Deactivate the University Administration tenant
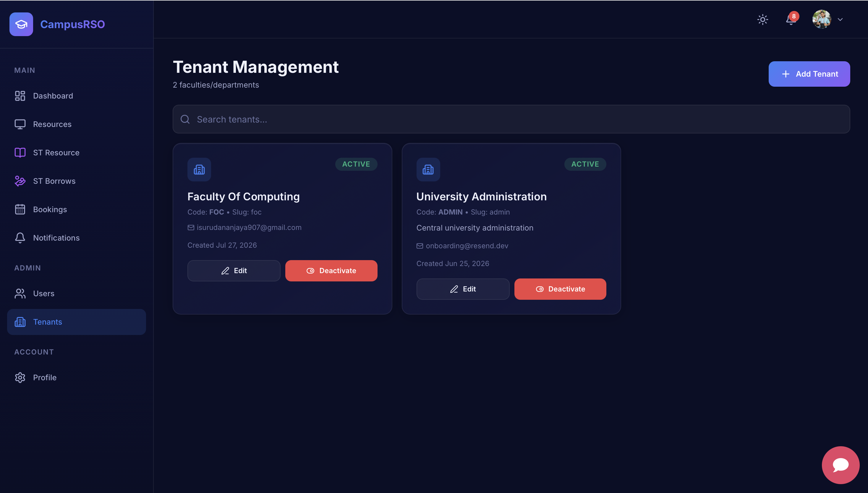 click(560, 289)
